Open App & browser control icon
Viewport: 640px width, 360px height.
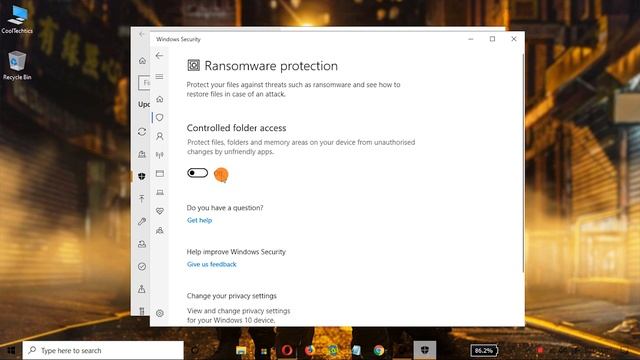[160, 173]
